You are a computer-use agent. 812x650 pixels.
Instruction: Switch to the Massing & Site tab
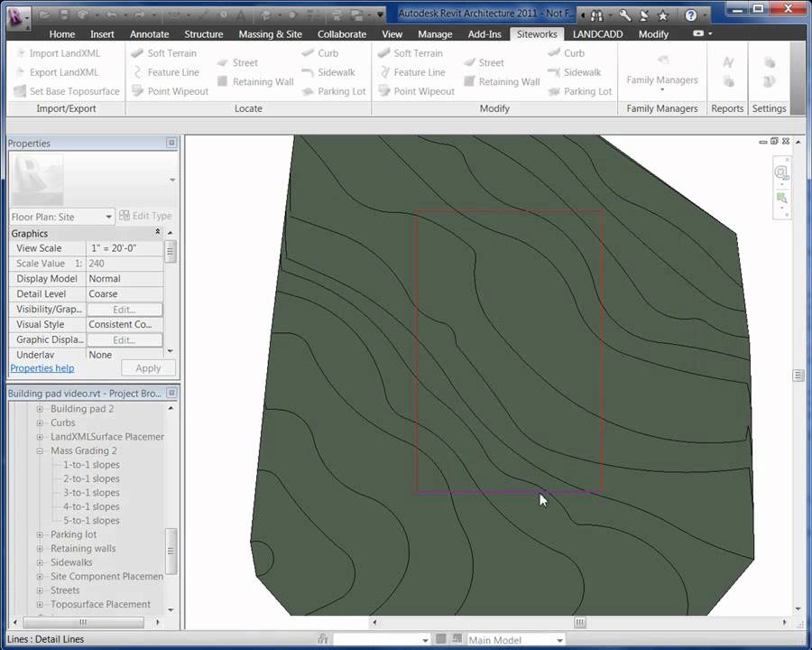pyautogui.click(x=270, y=33)
